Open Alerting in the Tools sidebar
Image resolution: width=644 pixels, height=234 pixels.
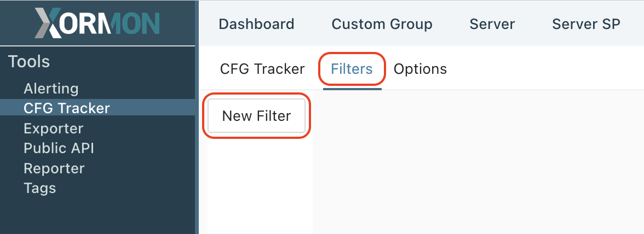[x=51, y=89]
